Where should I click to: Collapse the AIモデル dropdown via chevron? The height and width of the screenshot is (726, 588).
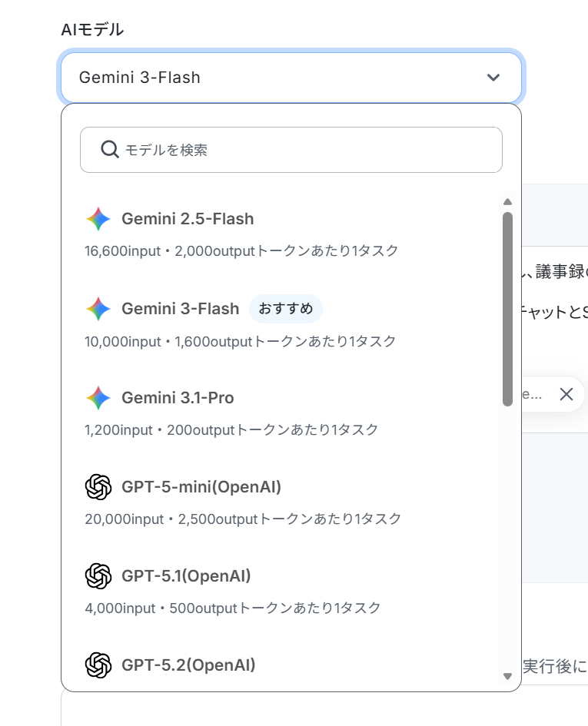493,78
